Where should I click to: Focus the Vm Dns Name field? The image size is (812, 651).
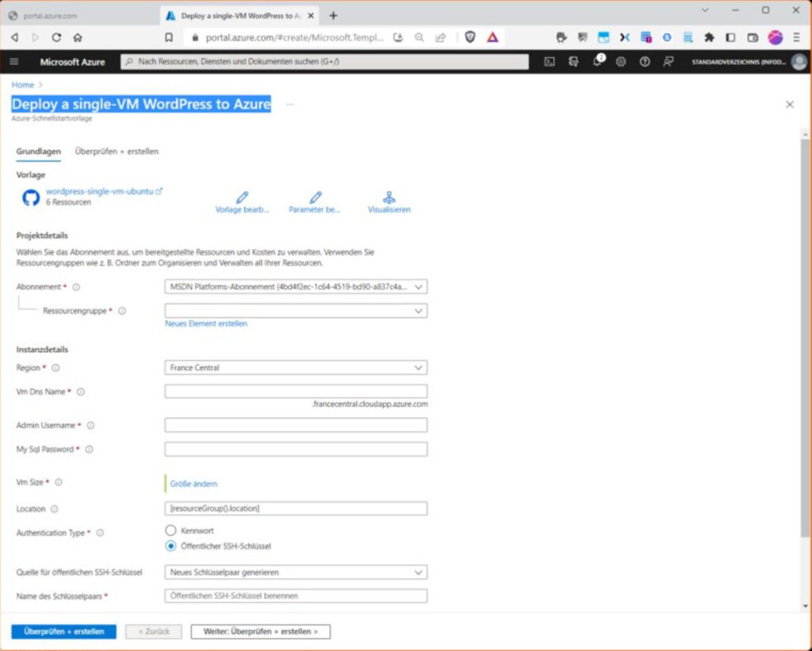(296, 392)
